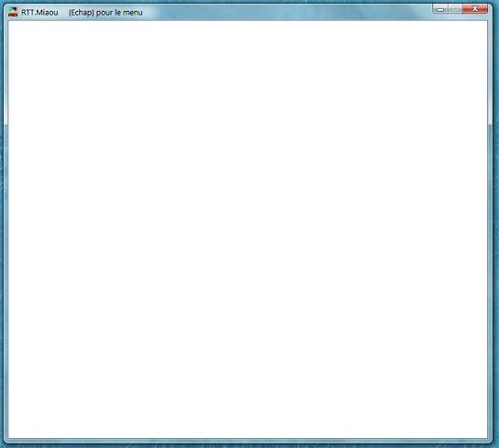This screenshot has width=499, height=448.
Task: Click the top-right corner of the white canvas
Action: 486,22
